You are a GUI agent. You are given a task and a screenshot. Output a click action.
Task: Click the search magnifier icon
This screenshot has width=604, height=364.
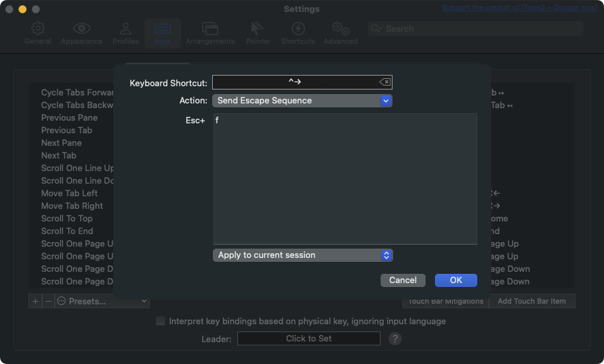pyautogui.click(x=377, y=29)
